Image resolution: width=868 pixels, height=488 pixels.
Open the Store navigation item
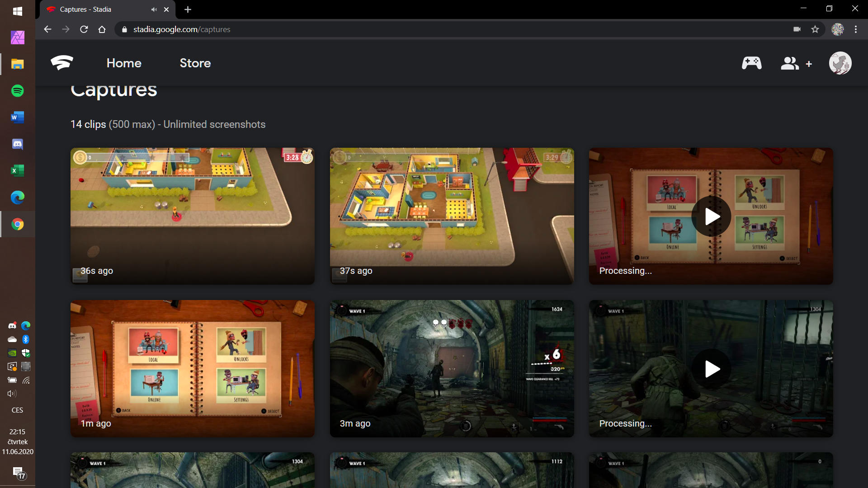coord(195,63)
